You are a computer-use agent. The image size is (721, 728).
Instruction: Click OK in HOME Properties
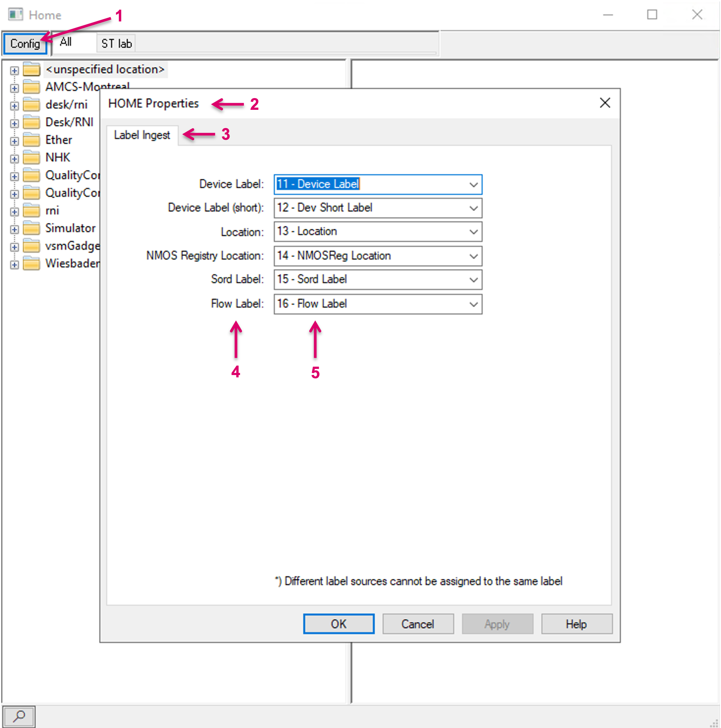(x=339, y=624)
